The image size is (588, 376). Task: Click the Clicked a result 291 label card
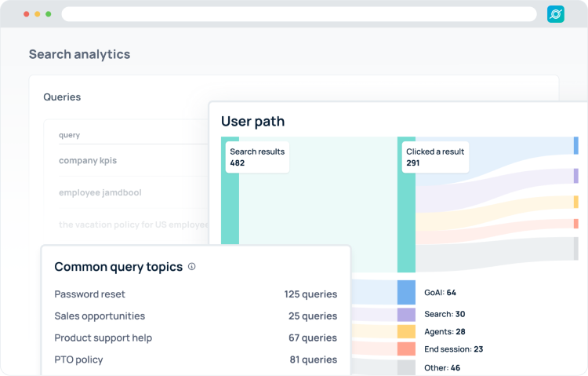coord(435,157)
